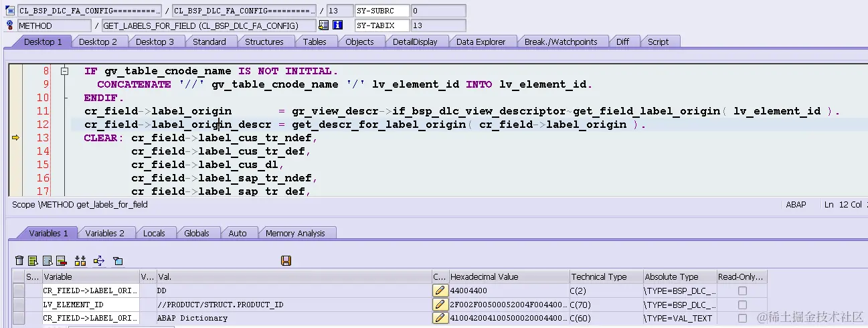
Task: Click the LV_ELEMENT_ID variable cell
Action: [x=90, y=304]
